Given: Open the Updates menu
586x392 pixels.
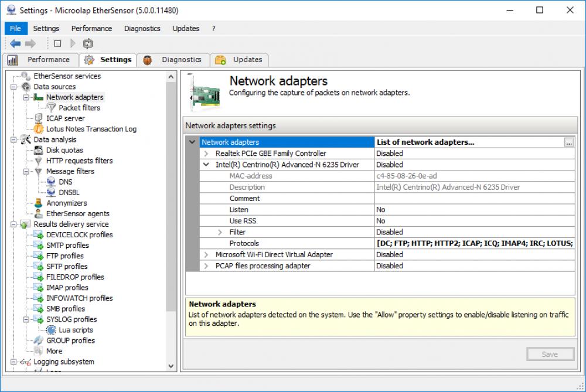Looking at the screenshot, I should (186, 28).
